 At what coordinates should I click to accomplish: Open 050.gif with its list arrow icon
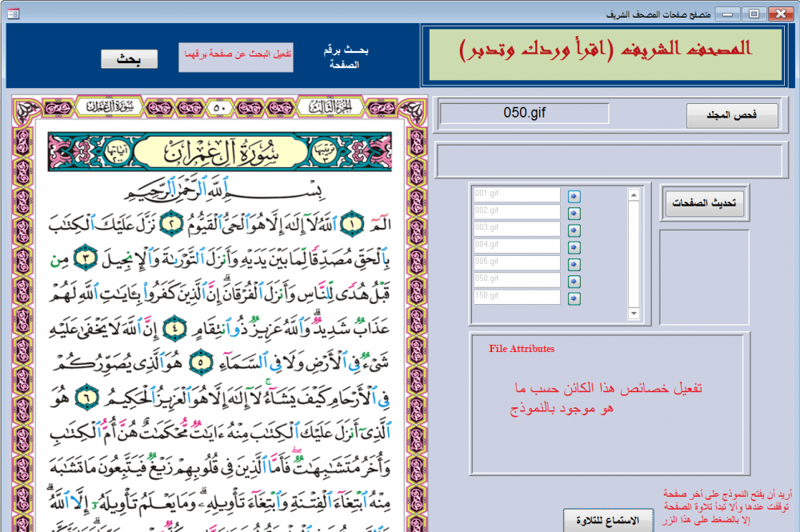tap(574, 282)
